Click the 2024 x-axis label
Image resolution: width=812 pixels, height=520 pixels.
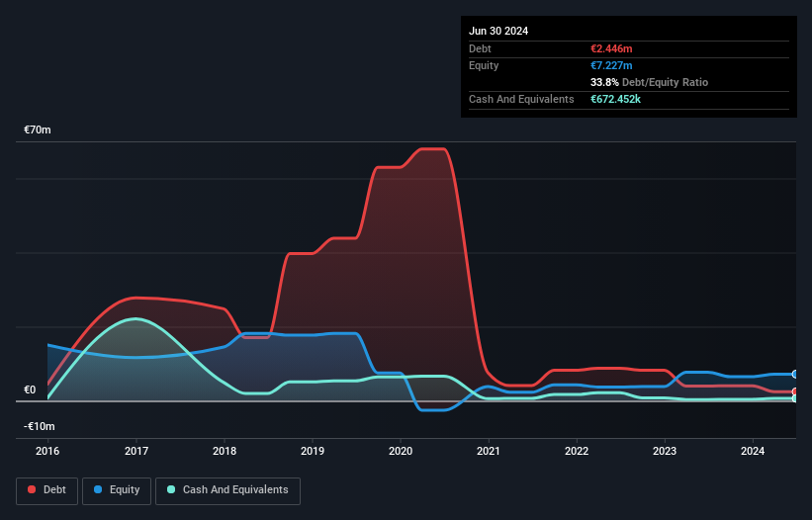click(x=753, y=451)
